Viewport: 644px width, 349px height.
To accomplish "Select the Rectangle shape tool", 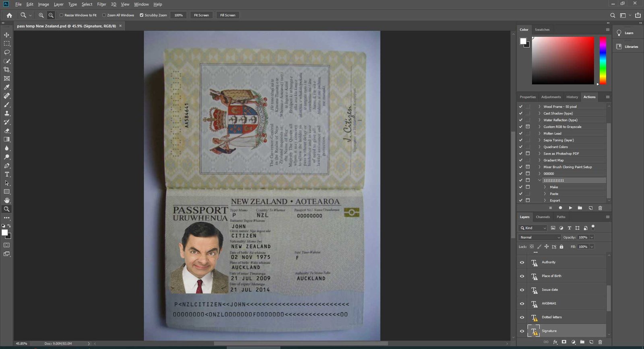I will tap(7, 192).
